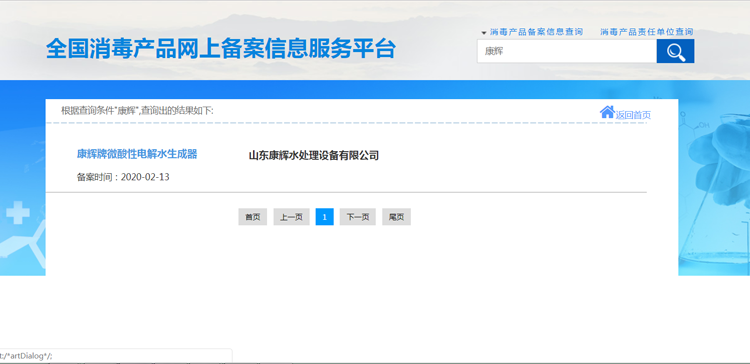Click the query result summary text 根据查询条件

(137, 111)
